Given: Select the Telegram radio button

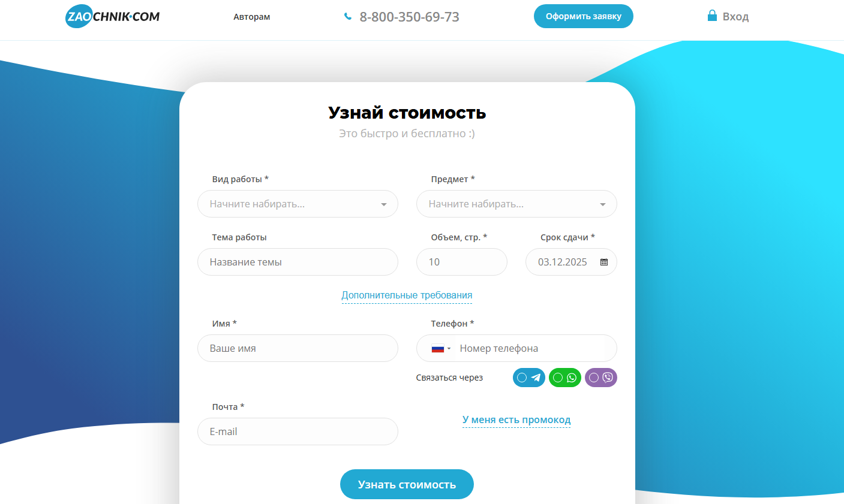Looking at the screenshot, I should tap(522, 378).
